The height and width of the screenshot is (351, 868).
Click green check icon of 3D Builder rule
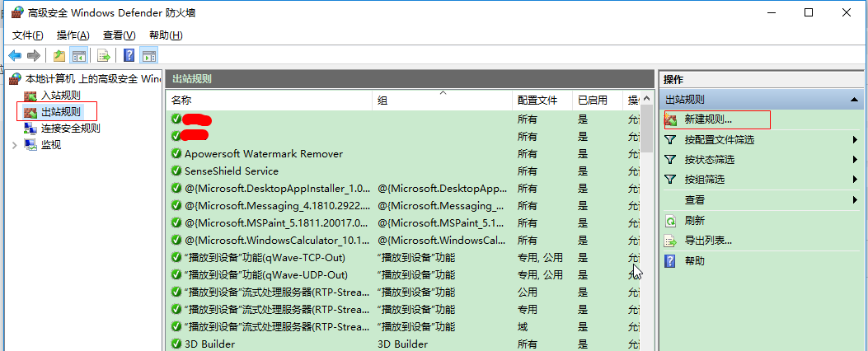176,344
